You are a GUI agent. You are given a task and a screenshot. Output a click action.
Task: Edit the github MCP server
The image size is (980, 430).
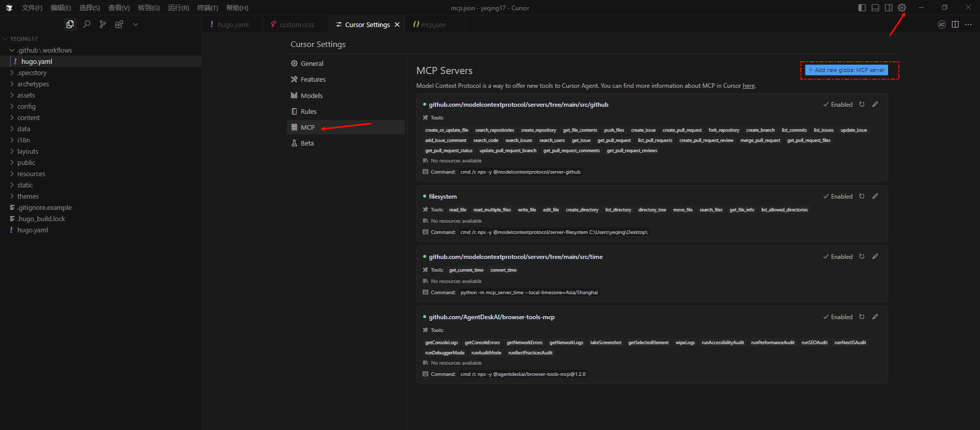tap(875, 104)
